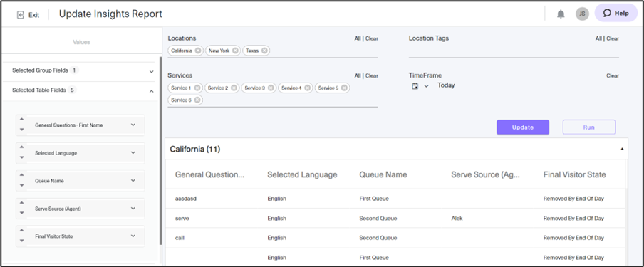Move Selected Language field up
Screen dimensions: 644x267
pos(21,147)
